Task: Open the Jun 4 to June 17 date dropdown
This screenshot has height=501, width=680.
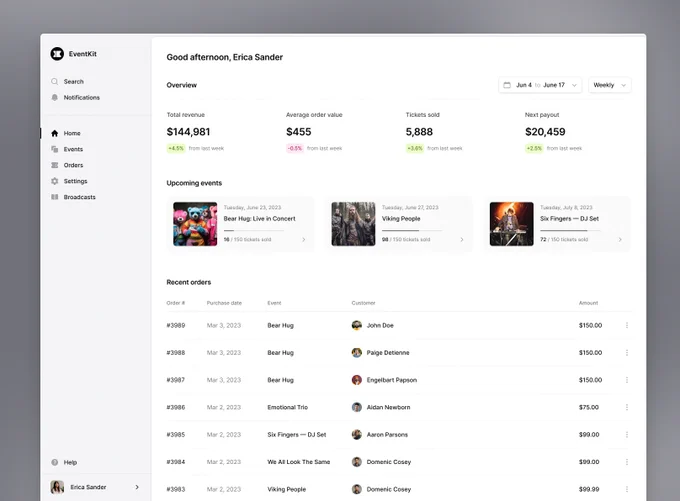Action: pyautogui.click(x=540, y=85)
